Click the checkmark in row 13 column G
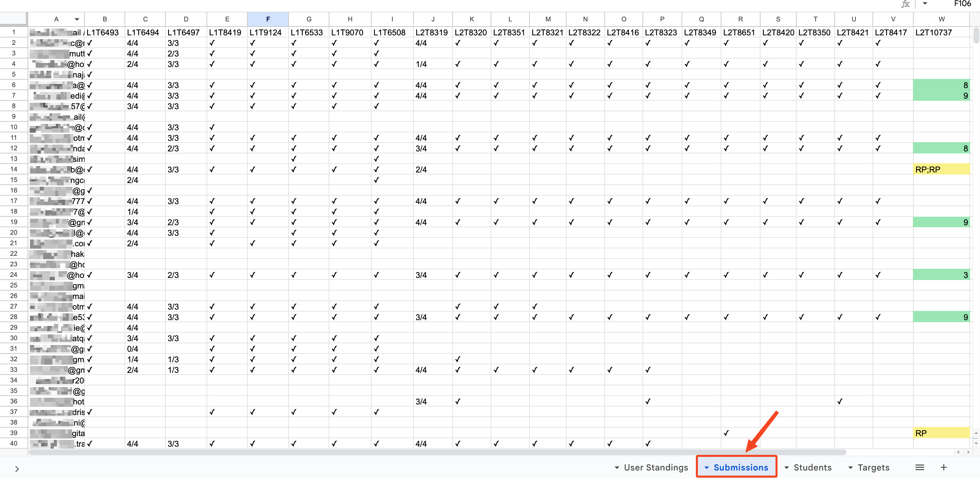This screenshot has width=980, height=479. click(293, 159)
